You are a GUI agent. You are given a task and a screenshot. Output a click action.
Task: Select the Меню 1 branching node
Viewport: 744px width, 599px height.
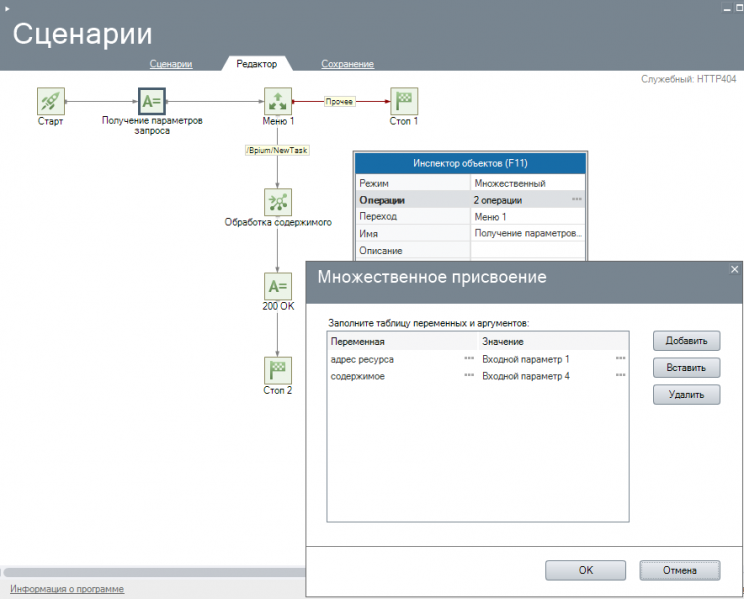click(x=278, y=101)
